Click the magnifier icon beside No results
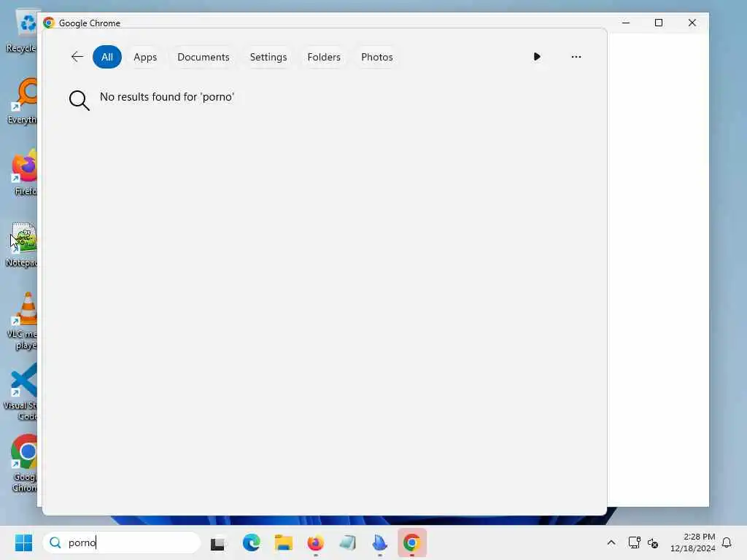747x560 pixels. [79, 101]
